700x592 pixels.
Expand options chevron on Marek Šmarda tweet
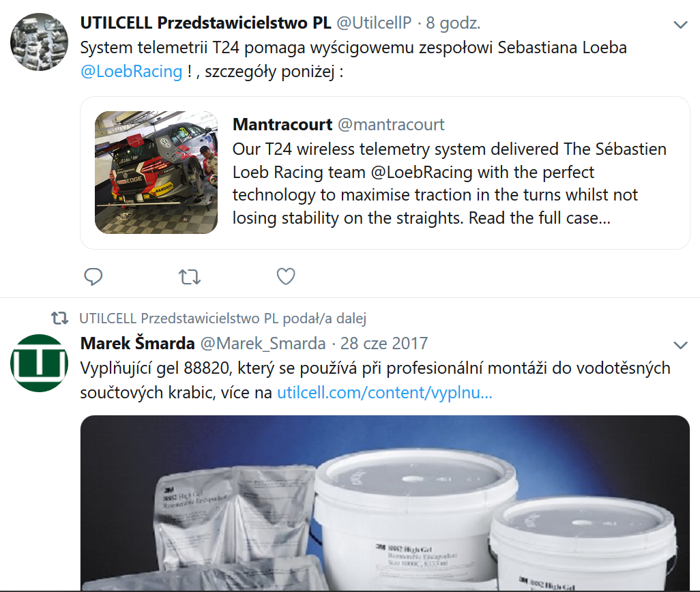680,345
